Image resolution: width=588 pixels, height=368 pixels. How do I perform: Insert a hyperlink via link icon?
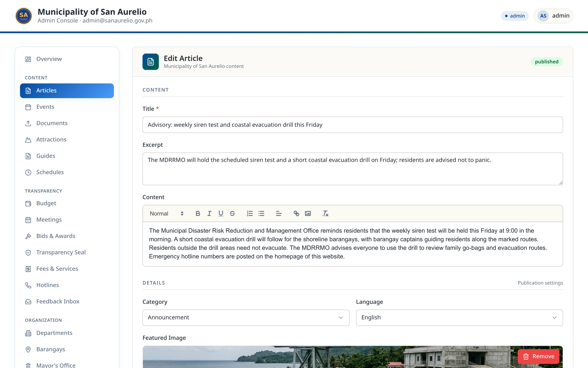pos(296,213)
